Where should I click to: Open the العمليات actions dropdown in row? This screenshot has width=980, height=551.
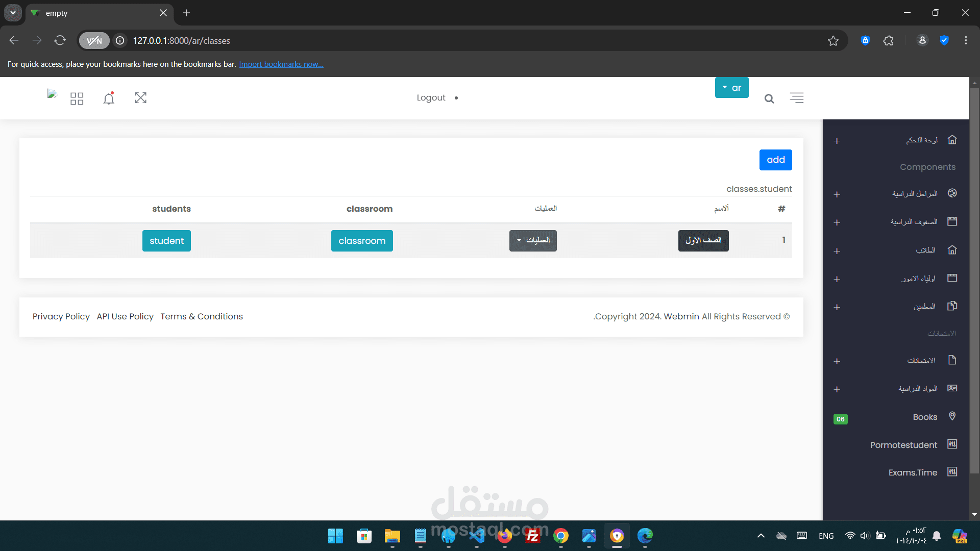tap(533, 241)
